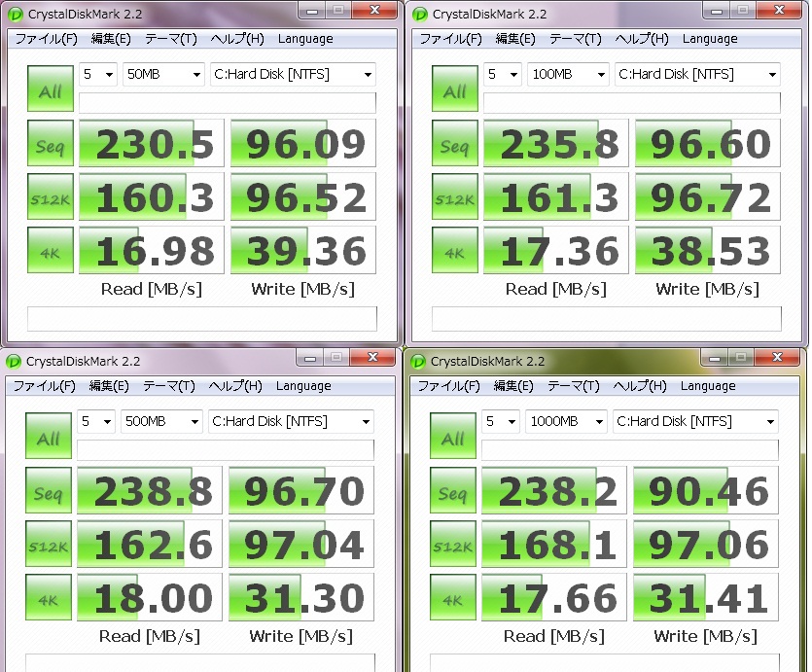Open test count dropdown in 100MB window

coord(503,75)
